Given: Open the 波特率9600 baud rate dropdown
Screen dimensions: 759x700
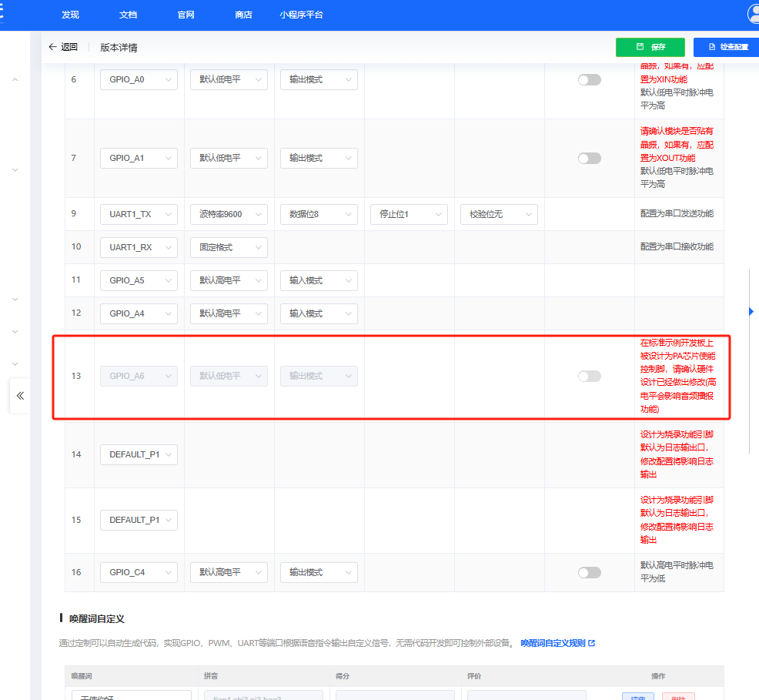Looking at the screenshot, I should (x=229, y=214).
